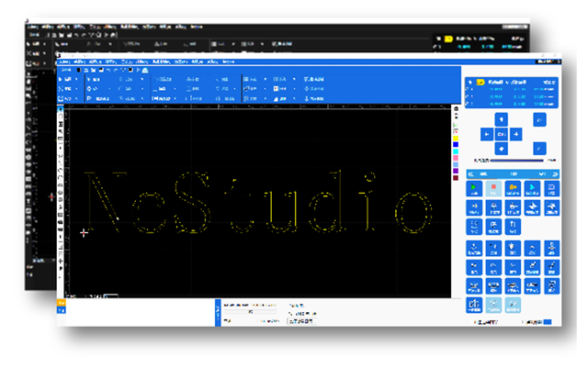Click the top icon in the left drawing toolbar
This screenshot has width=588, height=368.
(62, 110)
